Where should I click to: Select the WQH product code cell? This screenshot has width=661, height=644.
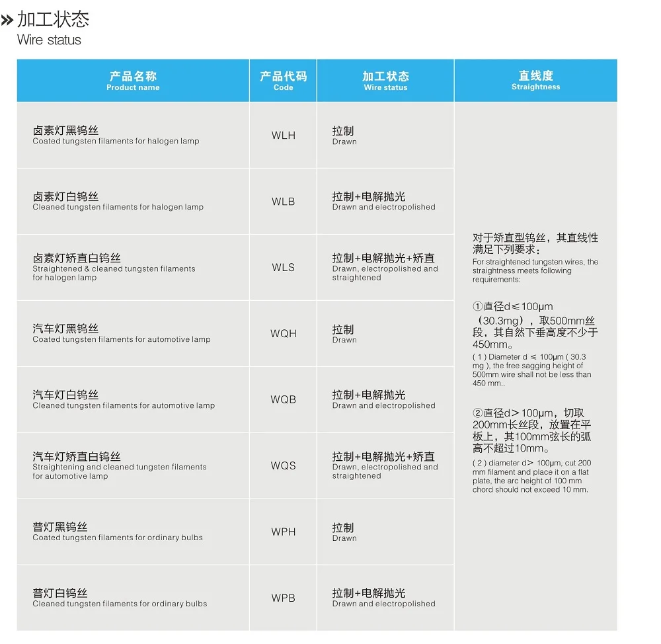(283, 334)
